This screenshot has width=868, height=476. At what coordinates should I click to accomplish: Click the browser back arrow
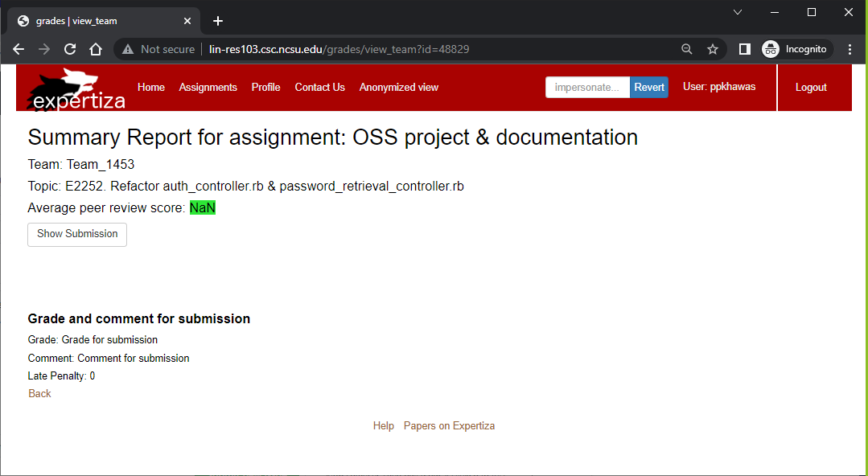point(19,49)
